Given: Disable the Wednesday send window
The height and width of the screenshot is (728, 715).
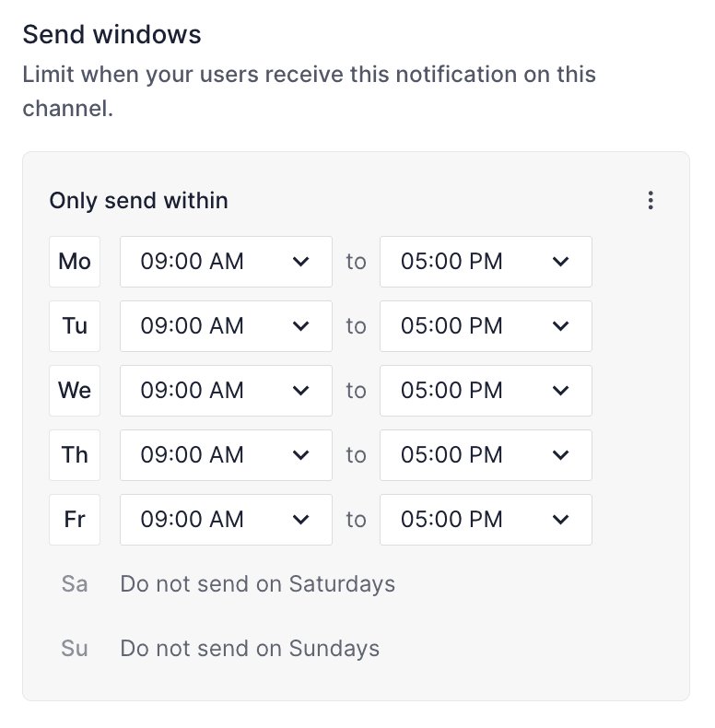Looking at the screenshot, I should tap(75, 391).
